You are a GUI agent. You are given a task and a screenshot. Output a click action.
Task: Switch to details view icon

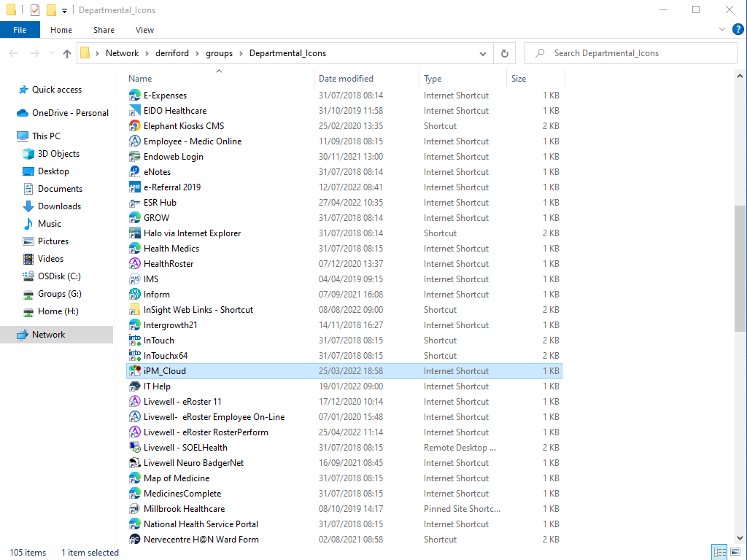click(x=719, y=553)
